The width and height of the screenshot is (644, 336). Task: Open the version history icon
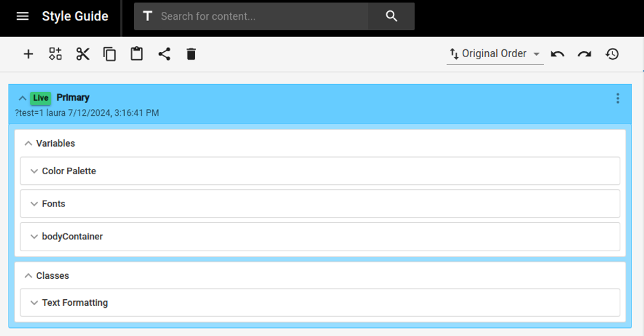[612, 54]
